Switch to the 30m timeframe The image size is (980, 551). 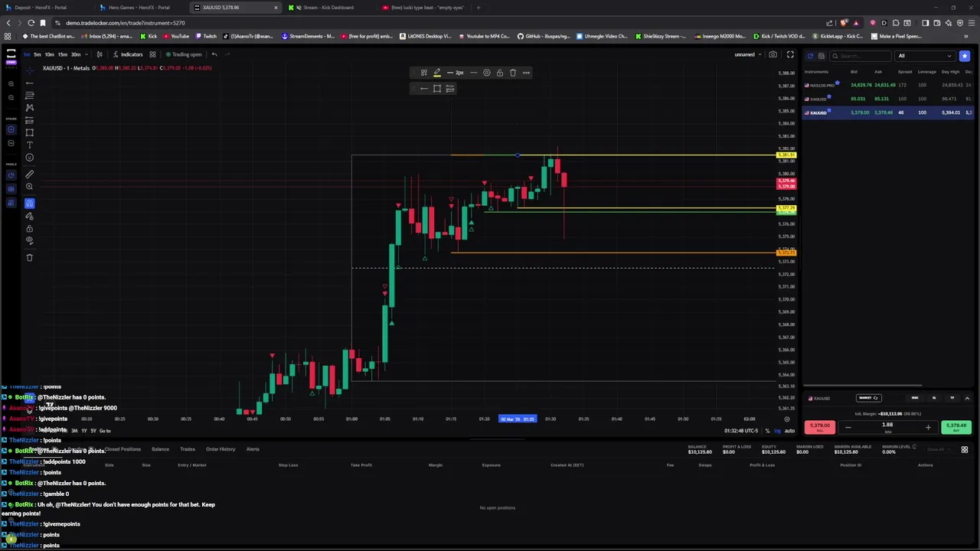(x=76, y=54)
